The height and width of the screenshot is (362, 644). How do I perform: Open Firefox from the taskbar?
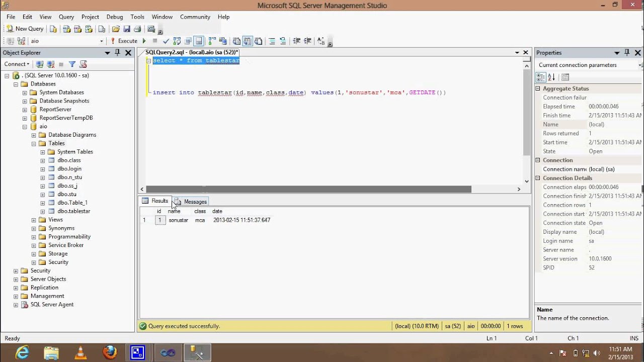point(110,352)
